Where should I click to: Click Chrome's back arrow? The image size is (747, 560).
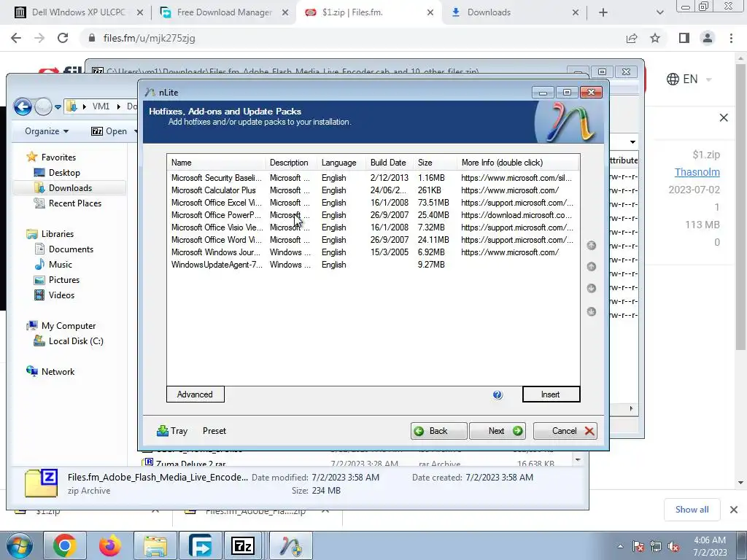(16, 38)
